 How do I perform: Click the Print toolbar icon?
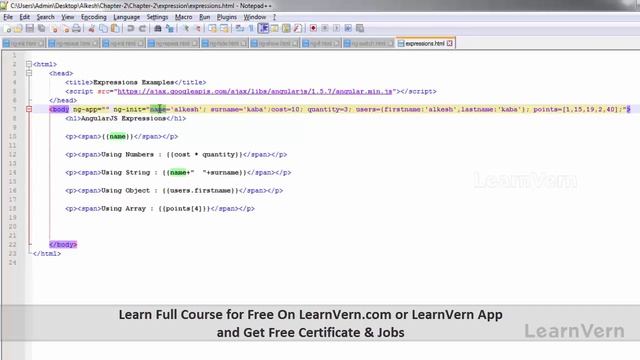[x=76, y=28]
